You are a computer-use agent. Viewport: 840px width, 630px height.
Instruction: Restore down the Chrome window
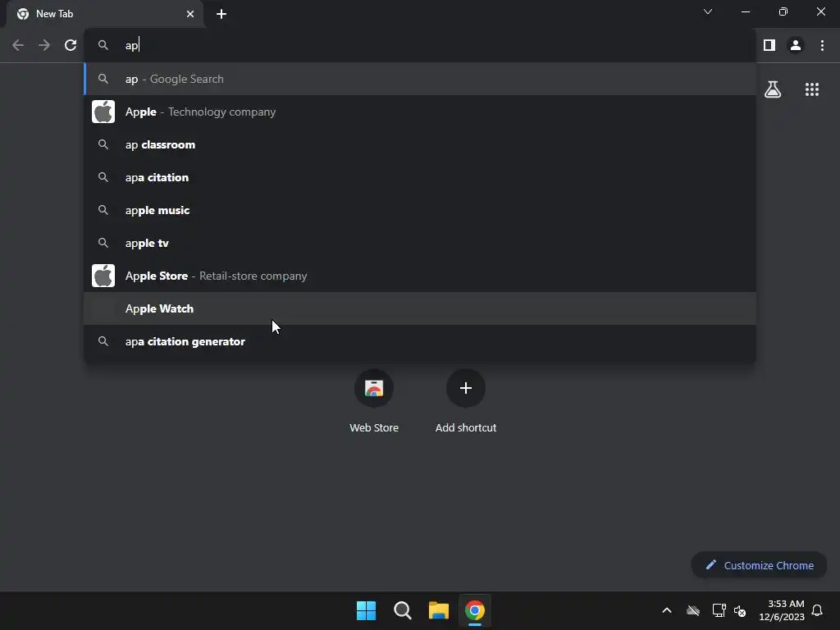783,11
